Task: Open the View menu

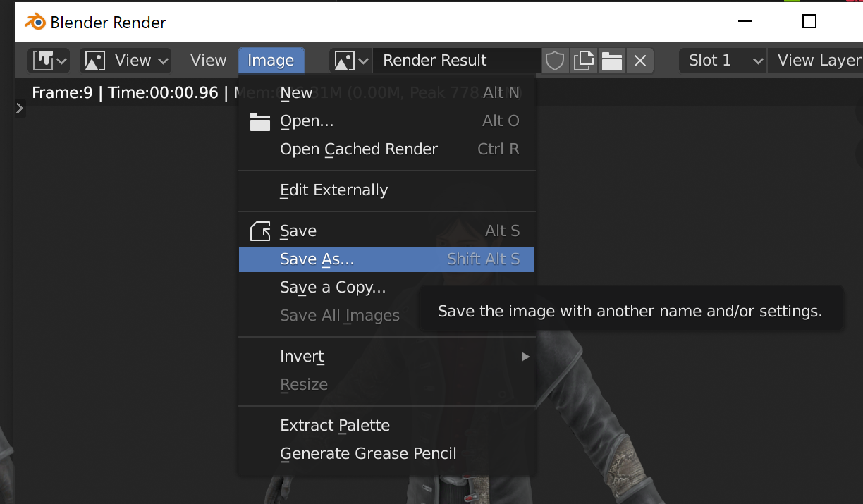Action: [x=208, y=61]
